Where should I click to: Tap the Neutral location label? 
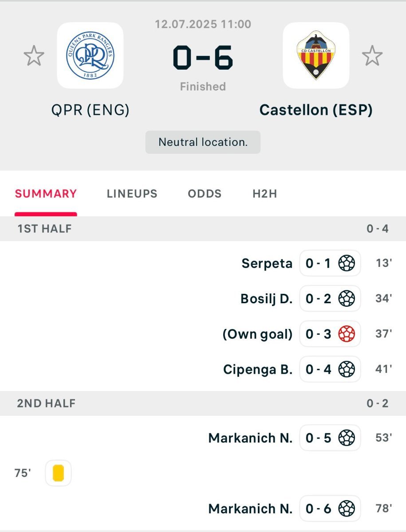click(203, 142)
